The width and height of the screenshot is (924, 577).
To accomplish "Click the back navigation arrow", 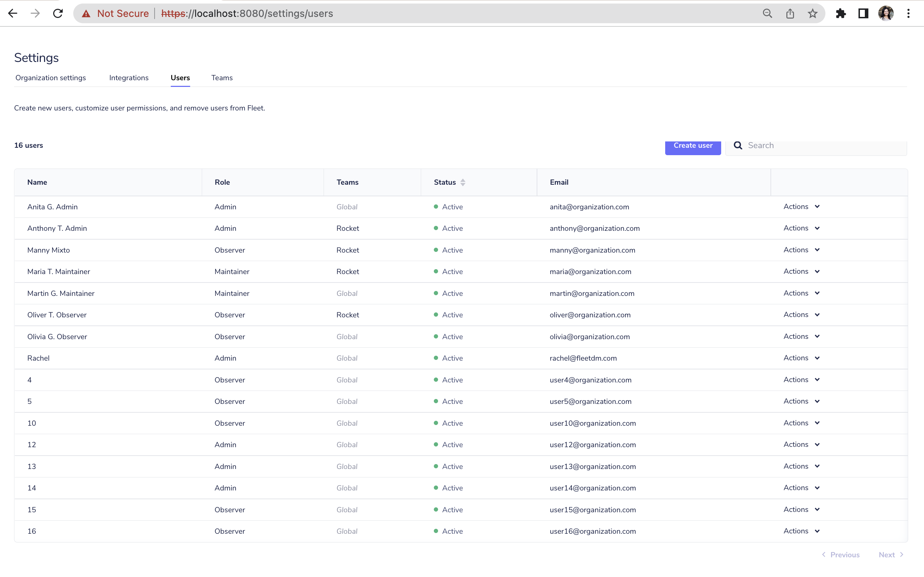I will click(x=13, y=13).
